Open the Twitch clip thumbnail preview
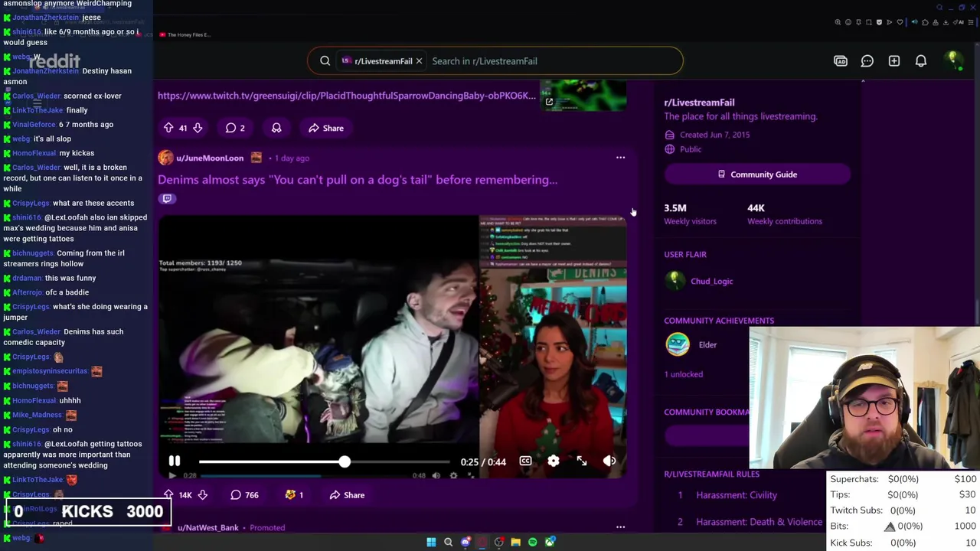This screenshot has width=980, height=551. pos(583,95)
